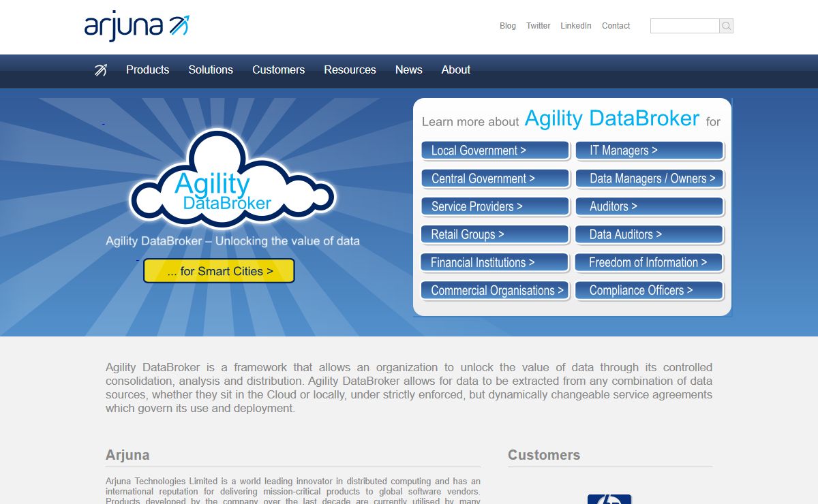This screenshot has height=504, width=818.
Task: Open the Products menu
Action: coord(147,69)
